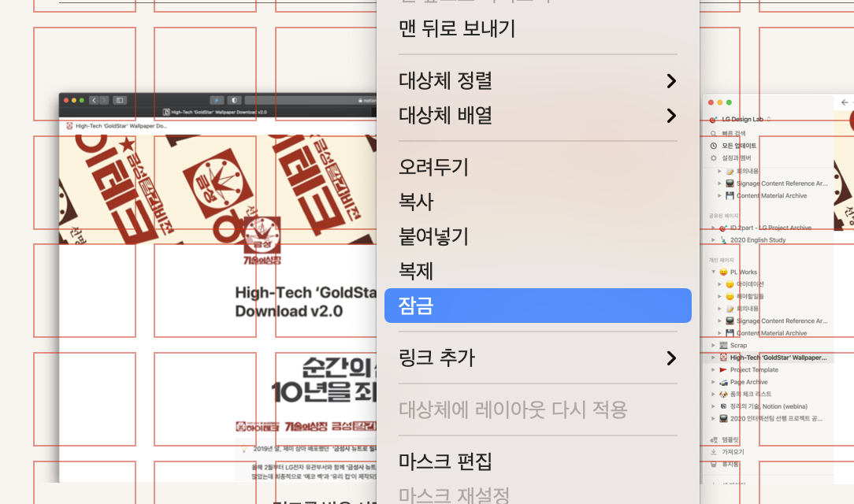Select 복제 in the context menu
854x504 pixels.
click(x=537, y=271)
